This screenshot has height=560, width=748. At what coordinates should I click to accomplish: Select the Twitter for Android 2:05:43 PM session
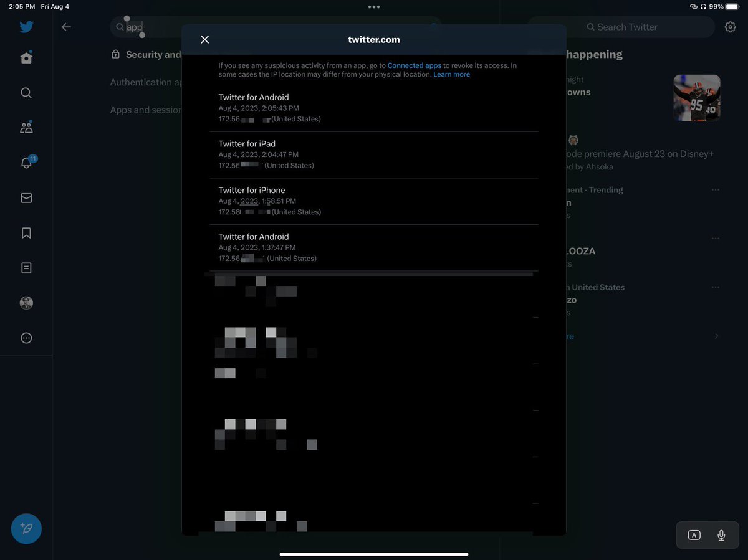coord(374,108)
